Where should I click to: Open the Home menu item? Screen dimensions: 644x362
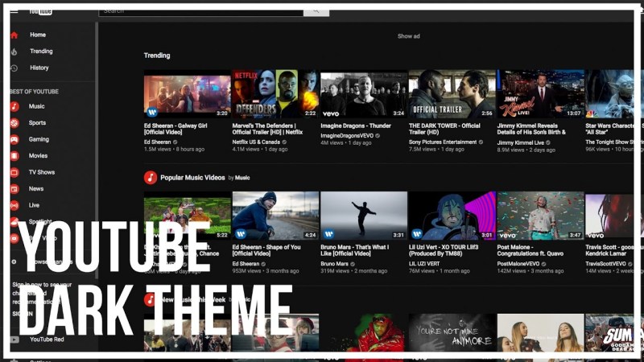click(38, 35)
